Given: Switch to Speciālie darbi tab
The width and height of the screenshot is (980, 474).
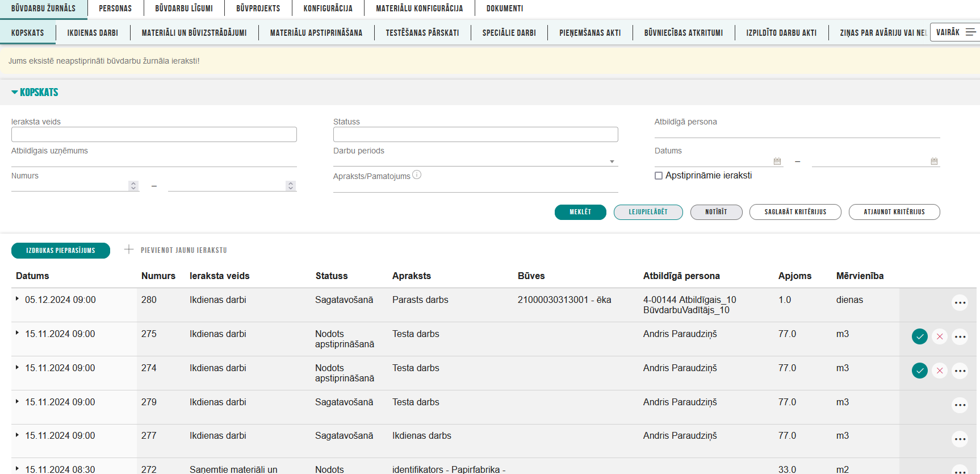Looking at the screenshot, I should click(509, 33).
